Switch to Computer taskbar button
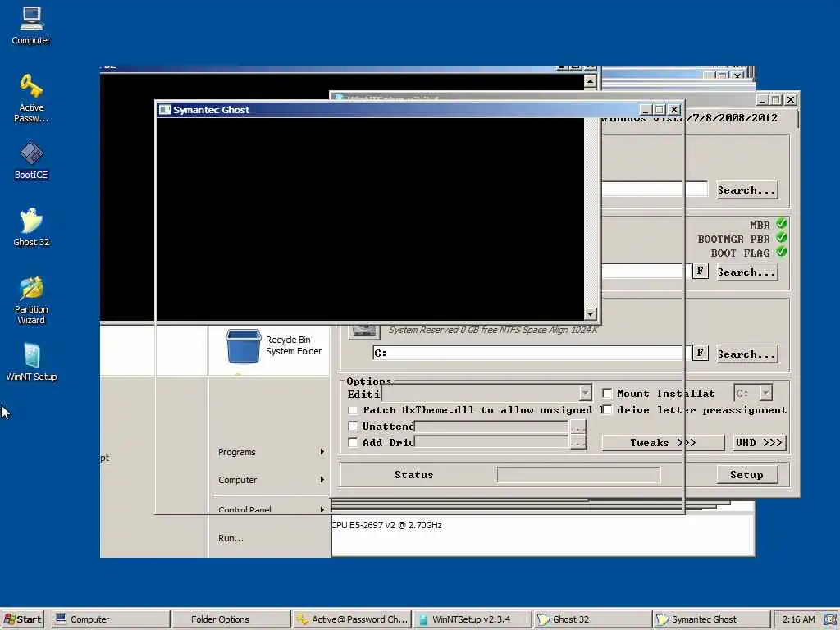The image size is (840, 630). (111, 619)
